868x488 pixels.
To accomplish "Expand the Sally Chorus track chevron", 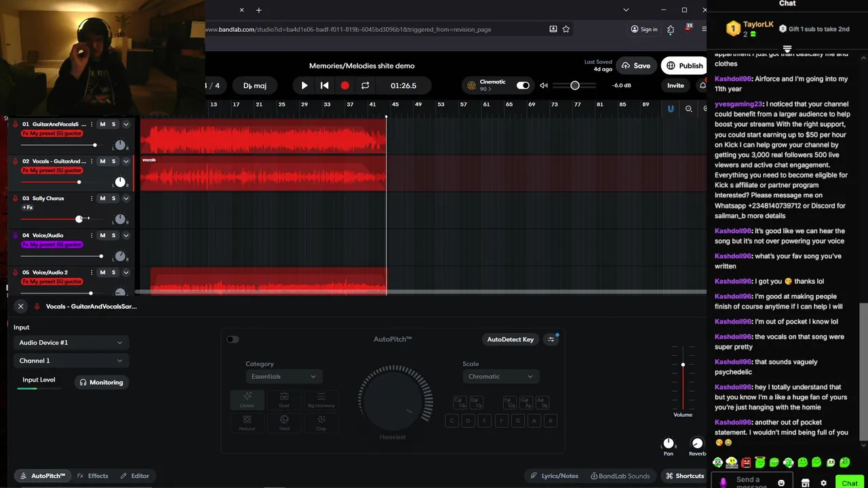I will point(125,199).
